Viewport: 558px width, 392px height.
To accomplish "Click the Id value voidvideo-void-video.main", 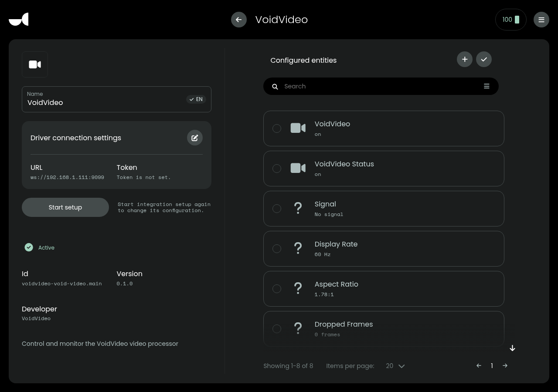I will pos(62,284).
